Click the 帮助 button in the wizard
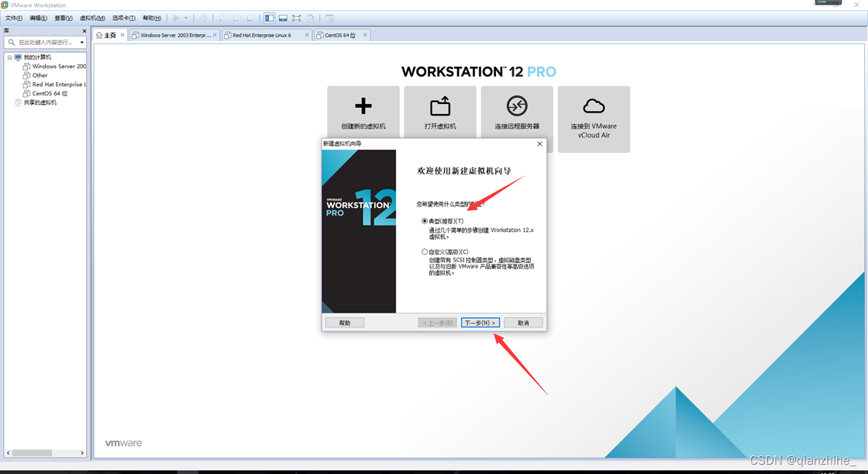The width and height of the screenshot is (868, 474). (344, 323)
